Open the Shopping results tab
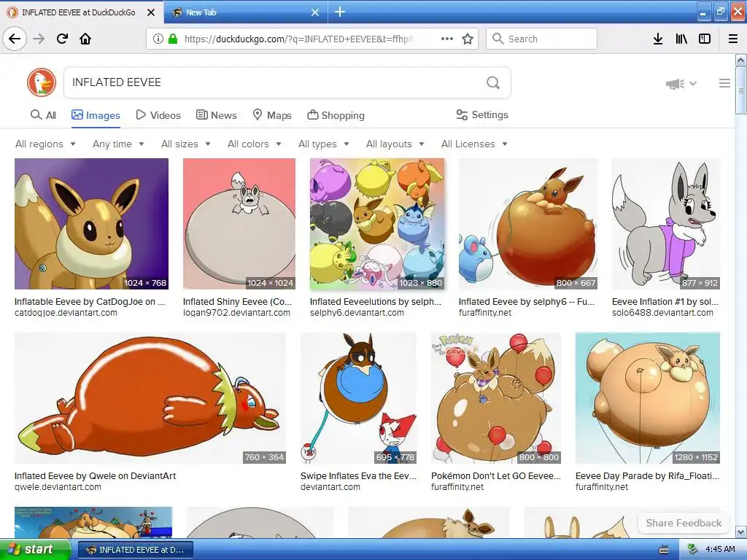The height and width of the screenshot is (560, 747). tap(336, 115)
